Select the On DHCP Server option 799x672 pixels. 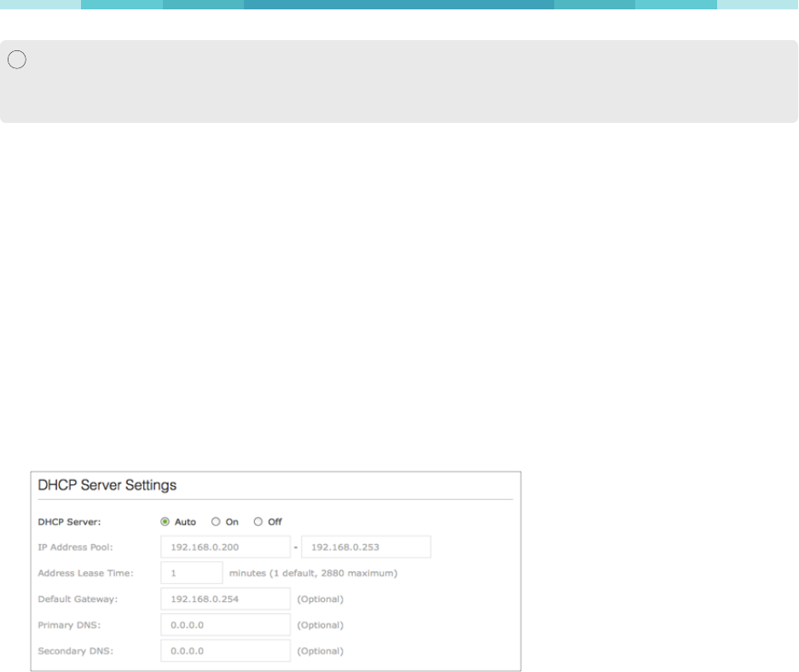click(216, 522)
